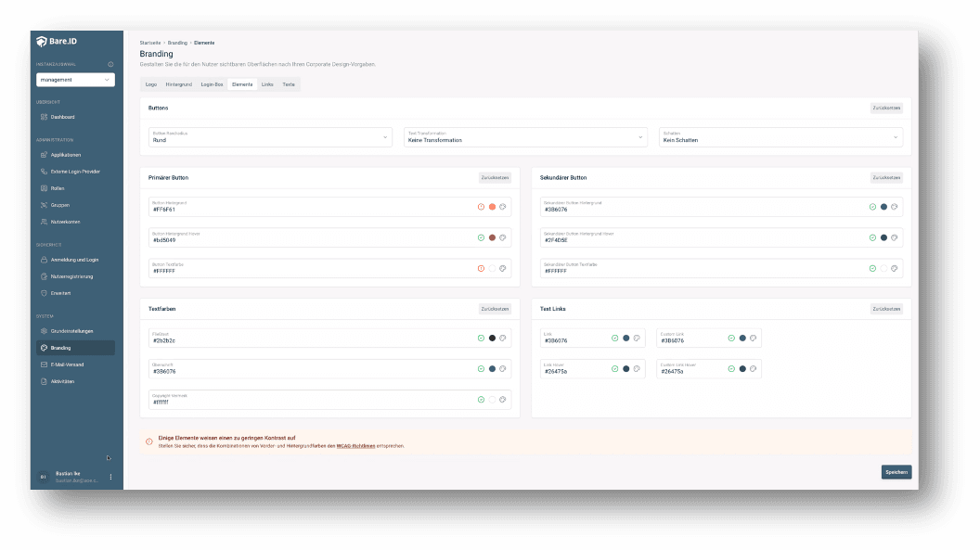Open user menu dots next to Bastian Ike

click(110, 477)
